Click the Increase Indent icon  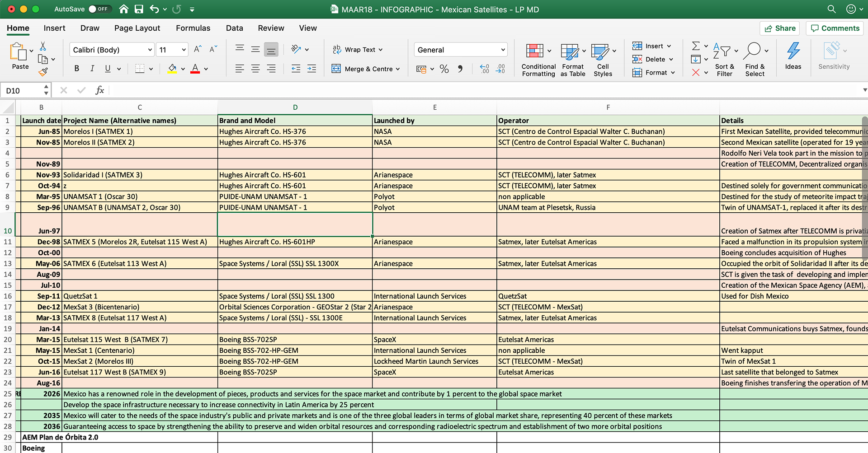click(x=311, y=69)
